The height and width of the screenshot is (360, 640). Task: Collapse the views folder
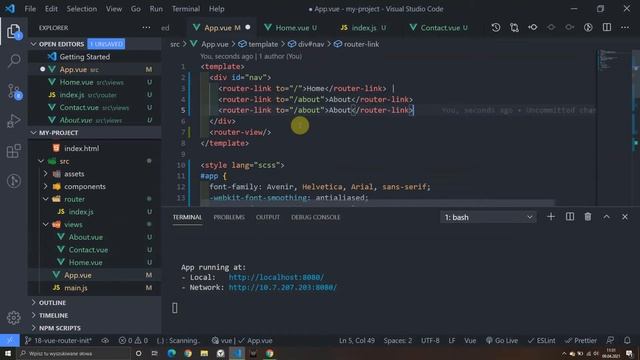click(46, 224)
